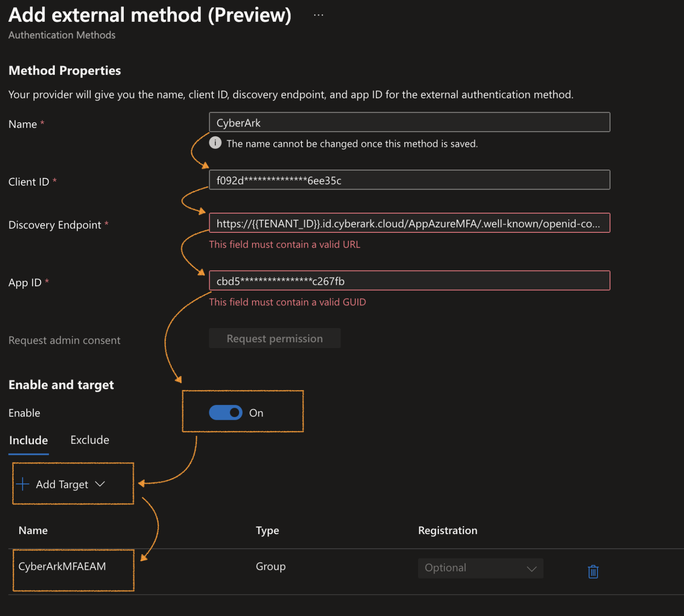Switch to the Exclude tab
Viewport: 684px width, 616px height.
click(89, 440)
